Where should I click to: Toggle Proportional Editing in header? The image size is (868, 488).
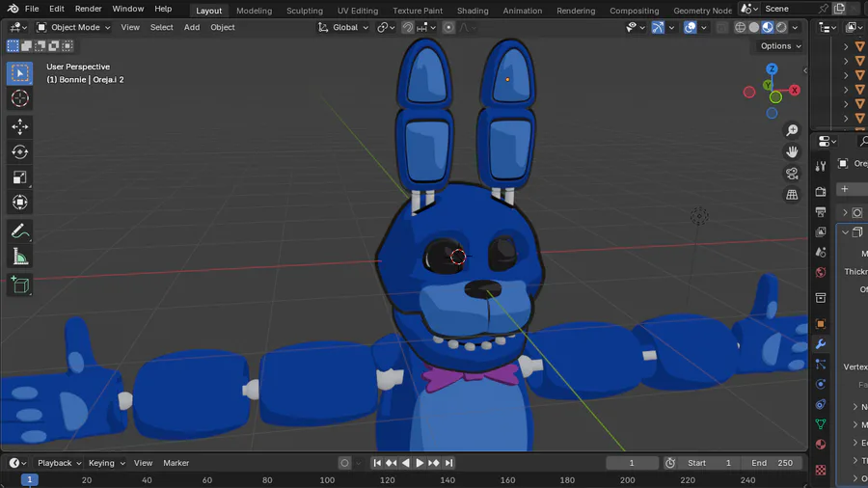pos(448,27)
